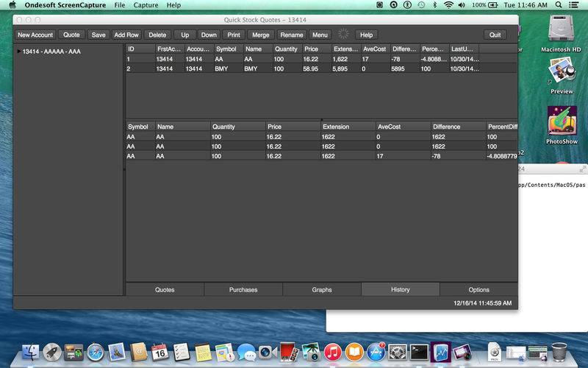Image resolution: width=588 pixels, height=368 pixels.
Task: Open the Wi-Fi menu bar icon
Action: click(x=448, y=5)
